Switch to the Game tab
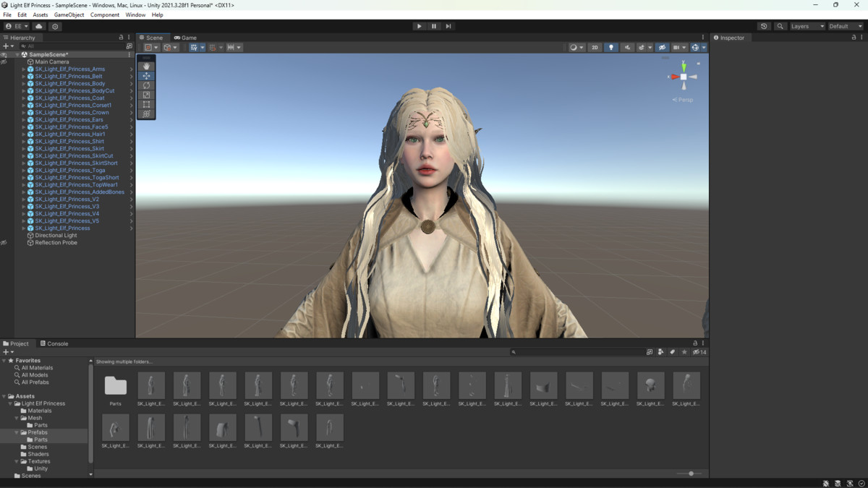This screenshot has height=488, width=868. pyautogui.click(x=185, y=38)
